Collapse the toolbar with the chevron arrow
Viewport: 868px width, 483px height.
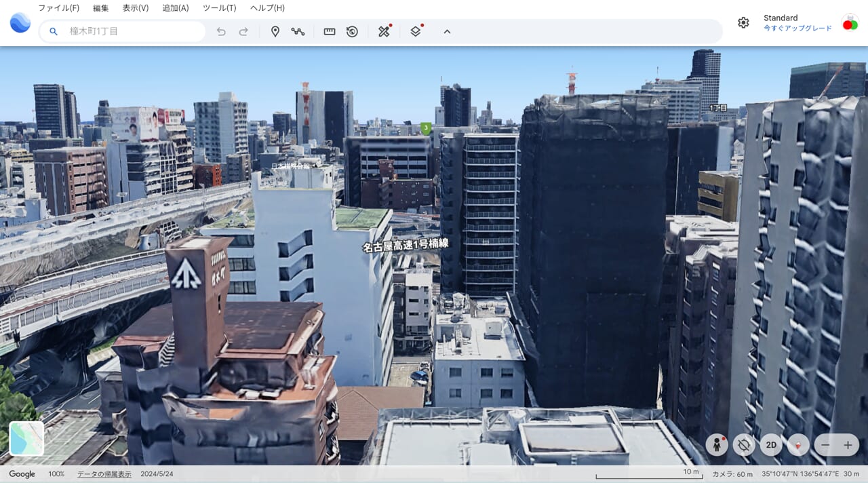pos(447,31)
